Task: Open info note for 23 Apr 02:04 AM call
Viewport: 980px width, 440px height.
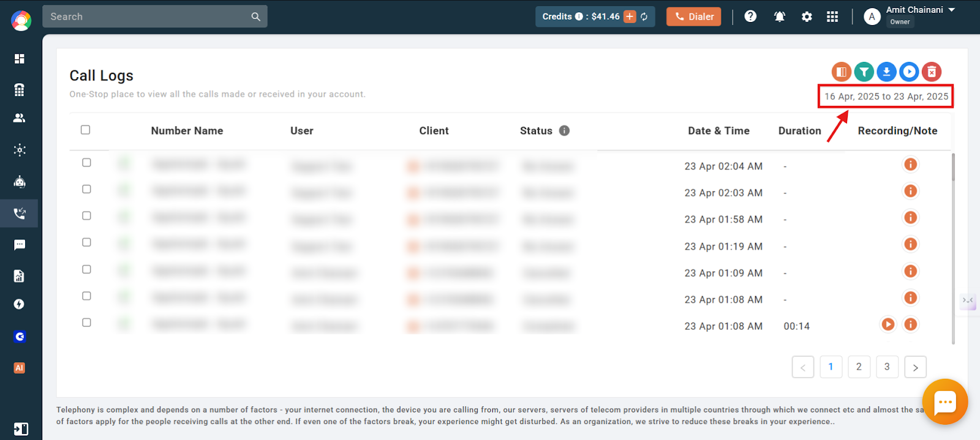Action: 911,164
